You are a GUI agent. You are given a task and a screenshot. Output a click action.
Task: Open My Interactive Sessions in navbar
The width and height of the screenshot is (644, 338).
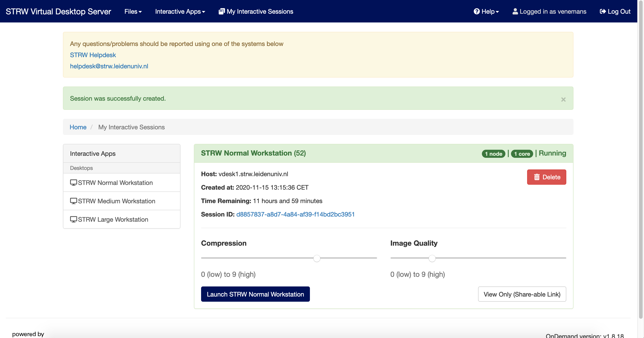[x=260, y=11]
